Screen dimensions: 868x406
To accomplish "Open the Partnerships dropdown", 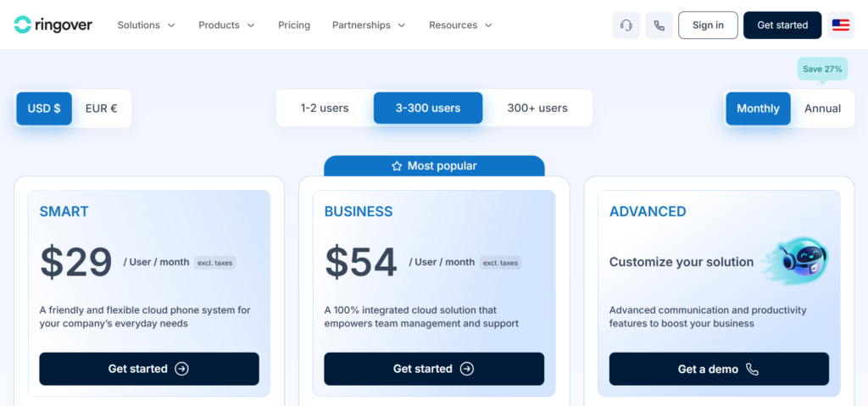I will 369,25.
